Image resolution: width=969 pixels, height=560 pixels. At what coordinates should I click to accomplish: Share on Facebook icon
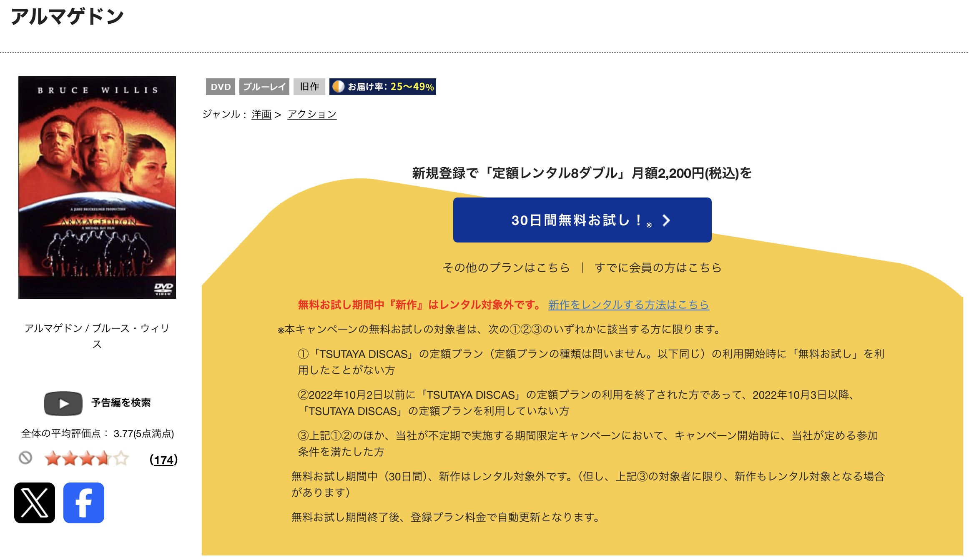[84, 503]
